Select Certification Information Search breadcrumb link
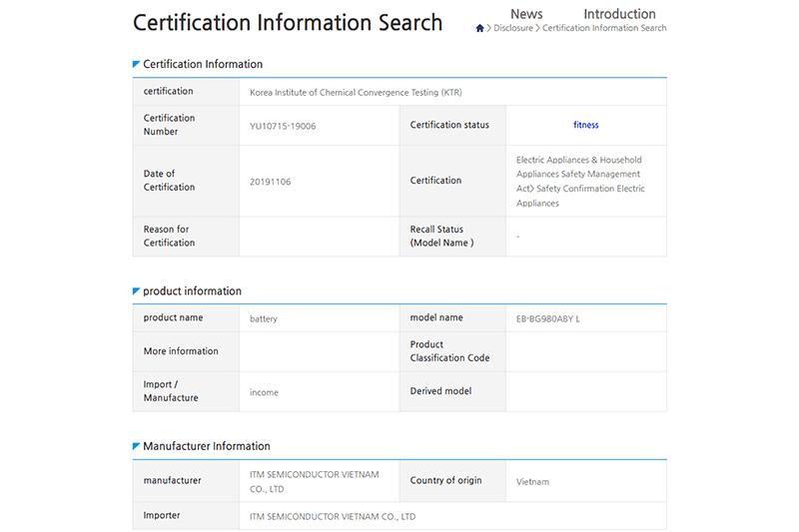The width and height of the screenshot is (799, 532). pyautogui.click(x=604, y=28)
